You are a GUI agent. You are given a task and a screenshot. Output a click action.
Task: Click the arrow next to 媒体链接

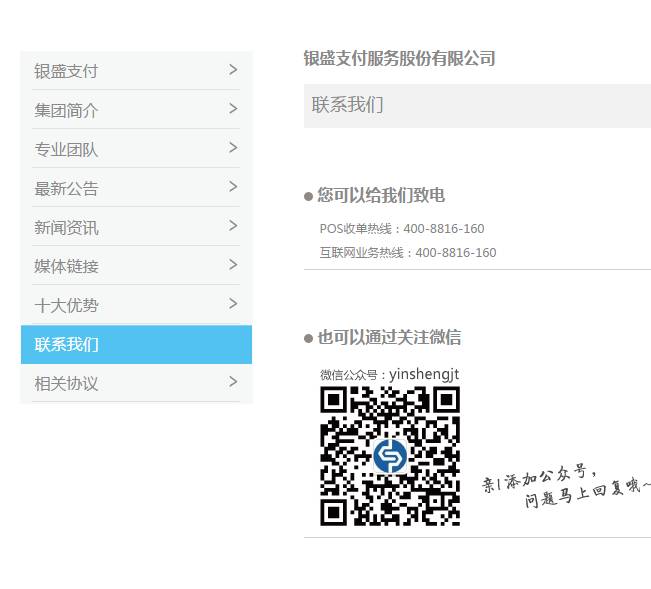(233, 265)
